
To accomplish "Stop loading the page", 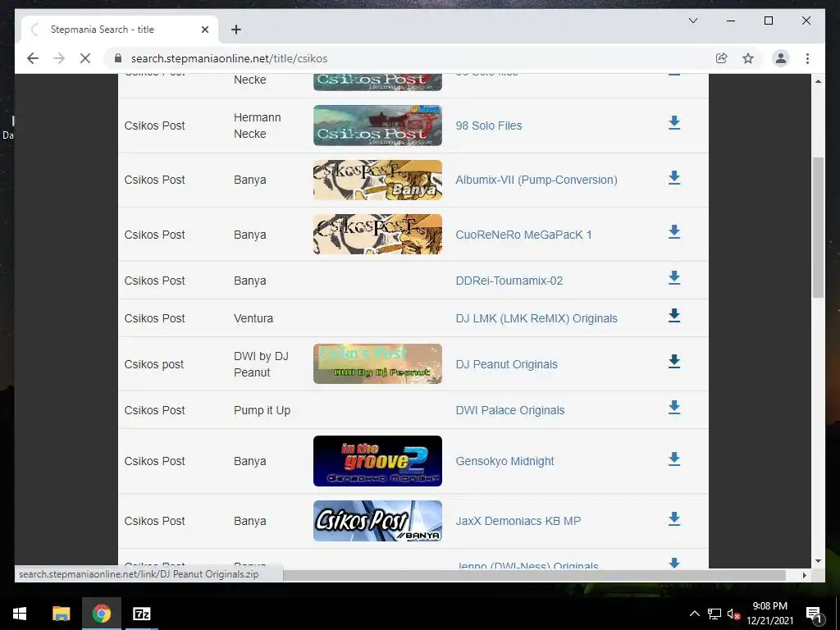I will click(x=85, y=58).
